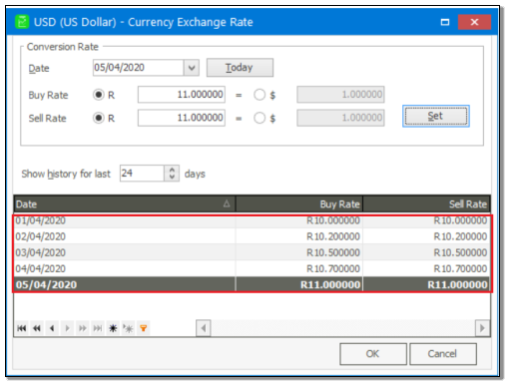This screenshot has height=389, width=513.
Task: Select the 04/04/2020 history row
Action: click(x=252, y=269)
